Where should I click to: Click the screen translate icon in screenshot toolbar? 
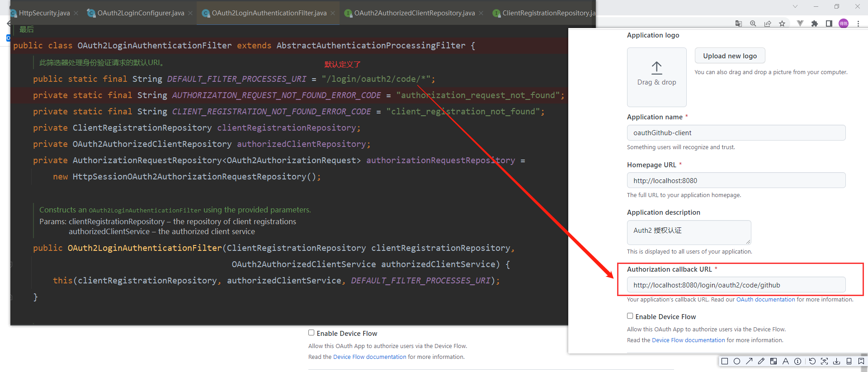(825, 361)
